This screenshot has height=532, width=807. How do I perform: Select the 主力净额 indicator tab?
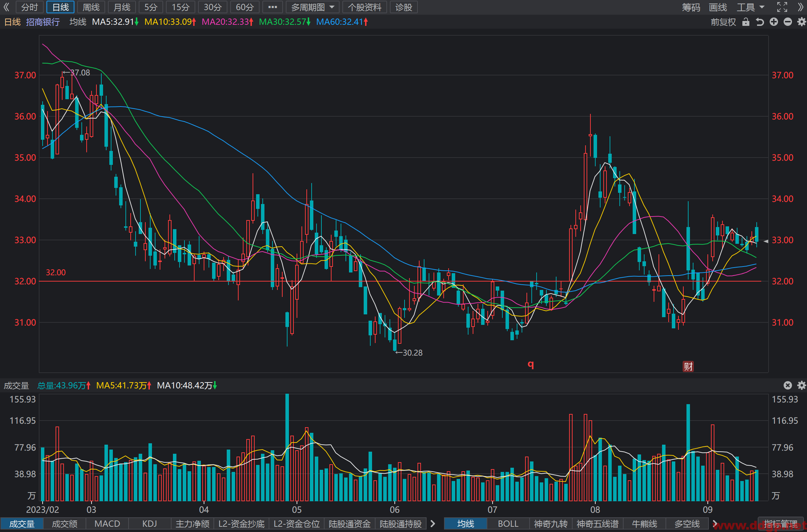(192, 524)
